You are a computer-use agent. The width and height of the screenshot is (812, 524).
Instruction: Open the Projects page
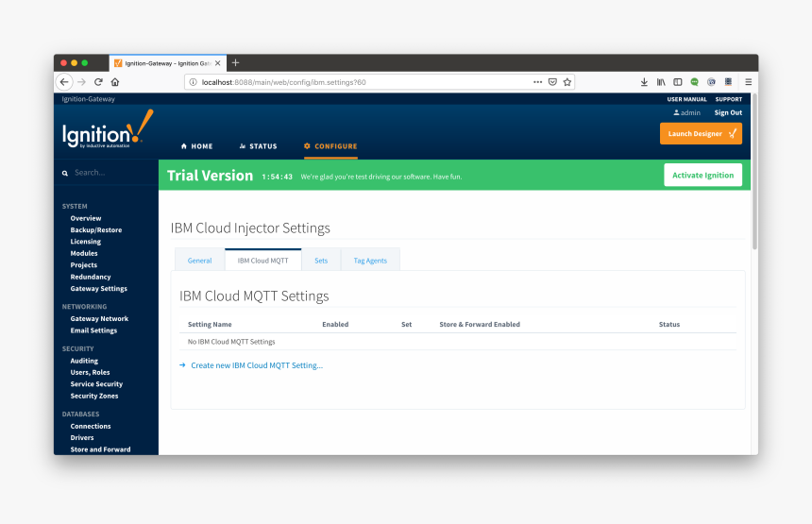coord(84,265)
